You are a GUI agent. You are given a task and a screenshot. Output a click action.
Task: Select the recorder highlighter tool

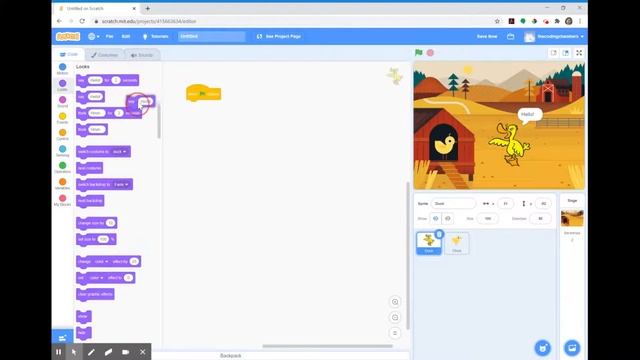tap(108, 352)
